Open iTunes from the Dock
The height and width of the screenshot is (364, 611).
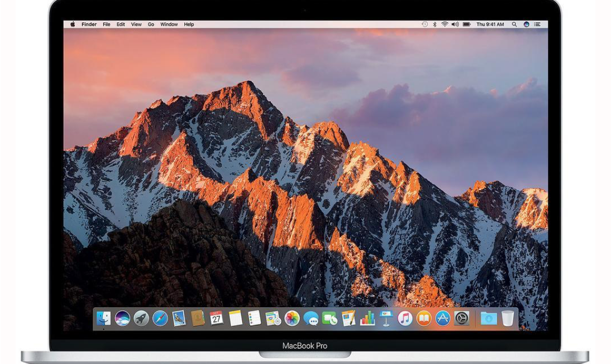[404, 318]
